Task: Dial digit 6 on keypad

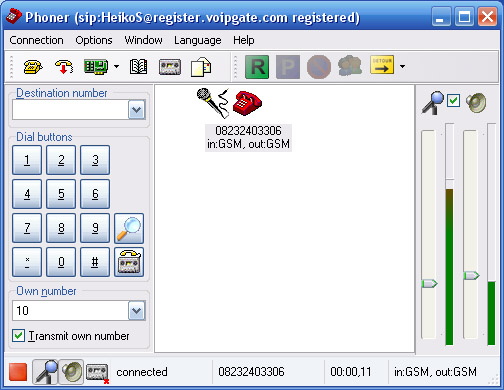Action: click(95, 194)
